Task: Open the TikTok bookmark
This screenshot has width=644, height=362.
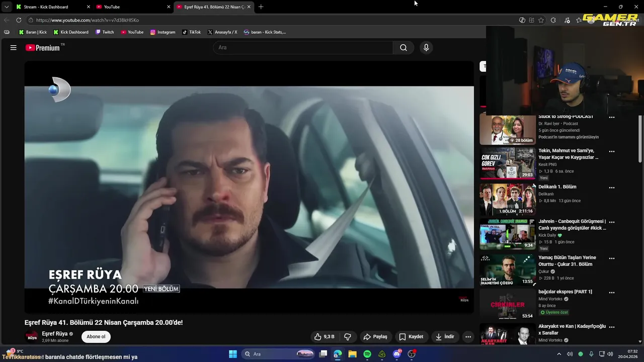Action: coord(191,32)
